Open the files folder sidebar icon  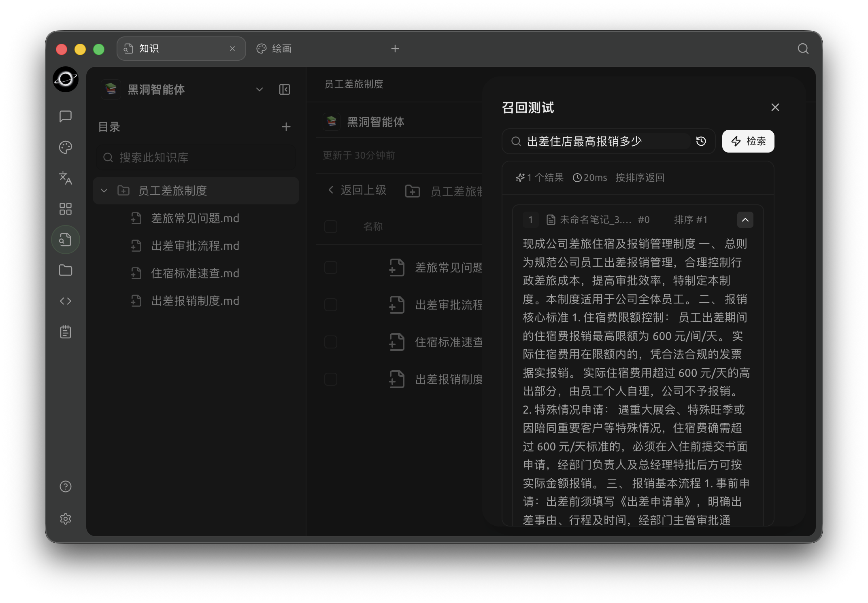click(x=65, y=270)
